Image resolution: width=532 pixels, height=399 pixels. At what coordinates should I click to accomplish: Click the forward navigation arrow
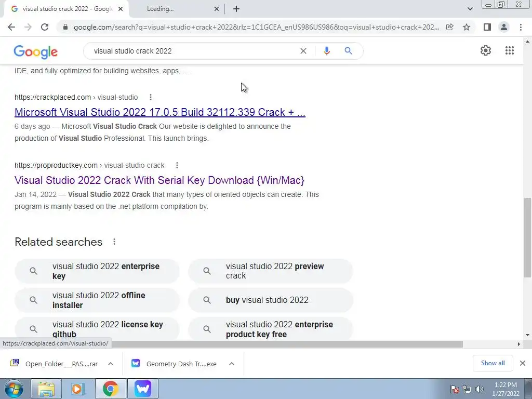(x=28, y=27)
